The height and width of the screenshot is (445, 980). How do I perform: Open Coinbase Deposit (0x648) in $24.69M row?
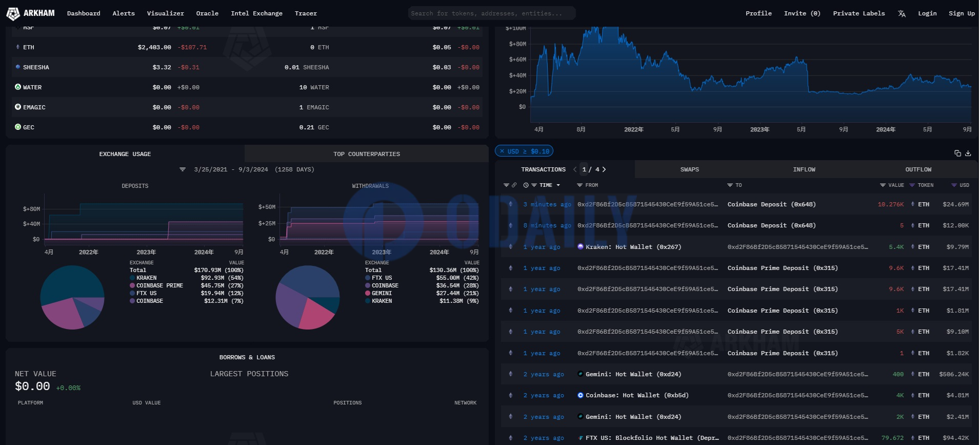(x=772, y=204)
